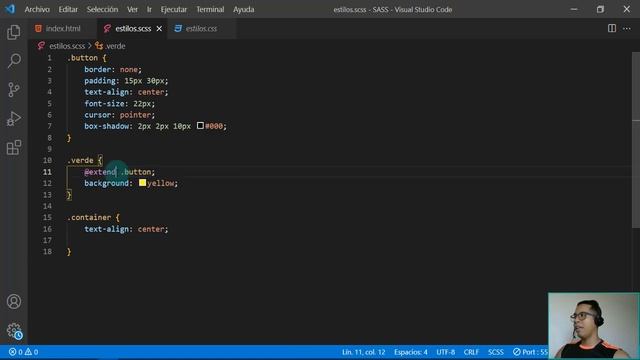Click the .verde selector on line 10
The image size is (640, 360).
click(80, 160)
